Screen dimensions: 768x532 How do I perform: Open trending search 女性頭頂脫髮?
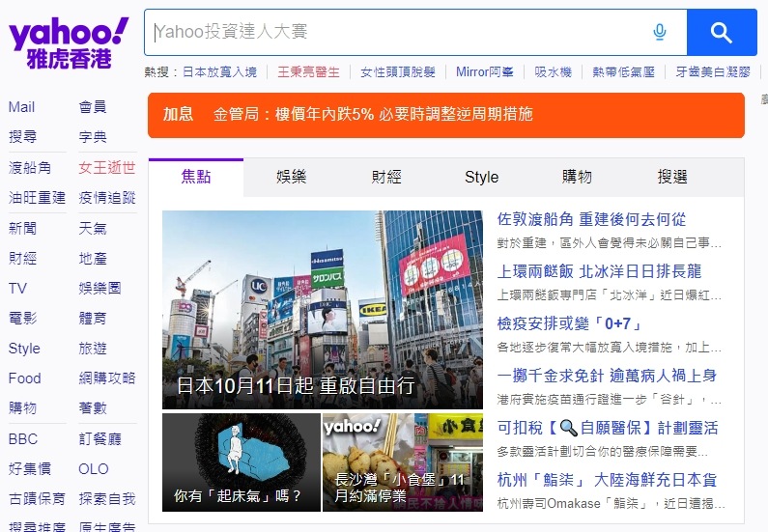[x=398, y=72]
